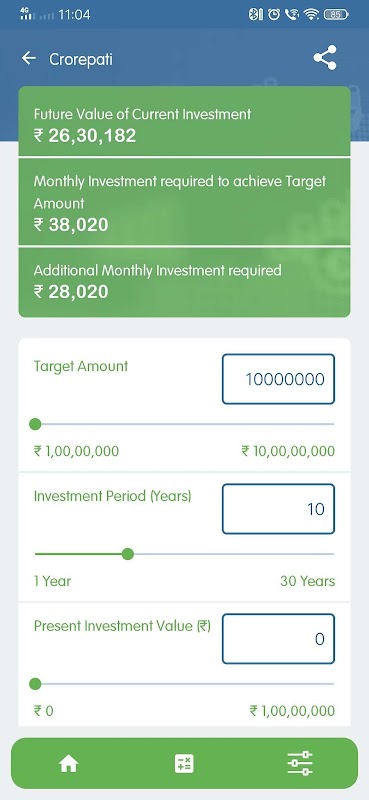This screenshot has width=369, height=800.
Task: Open the calculator icon in bottom bar
Action: tap(184, 764)
